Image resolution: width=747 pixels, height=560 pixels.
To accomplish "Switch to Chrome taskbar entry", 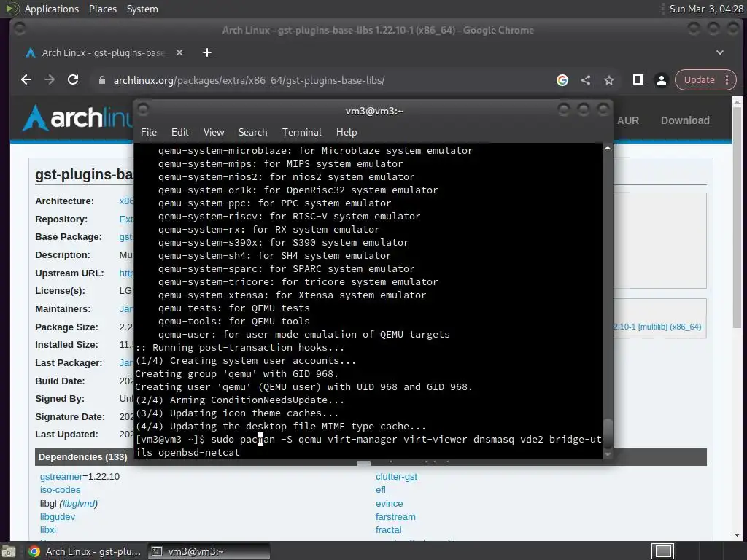I will pos(85,551).
